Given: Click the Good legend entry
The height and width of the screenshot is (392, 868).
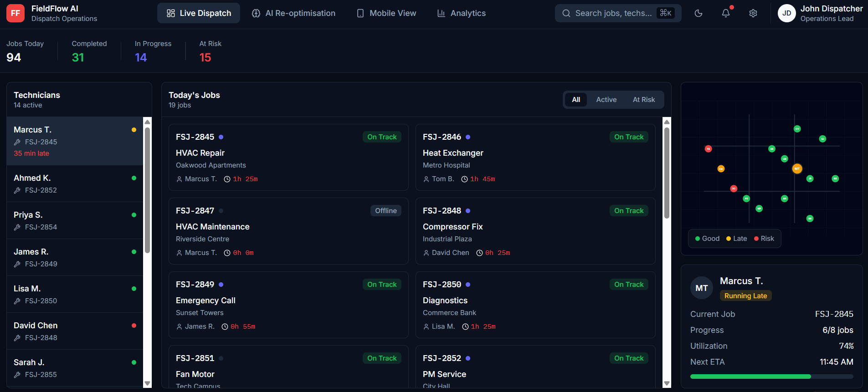Looking at the screenshot, I should [707, 239].
